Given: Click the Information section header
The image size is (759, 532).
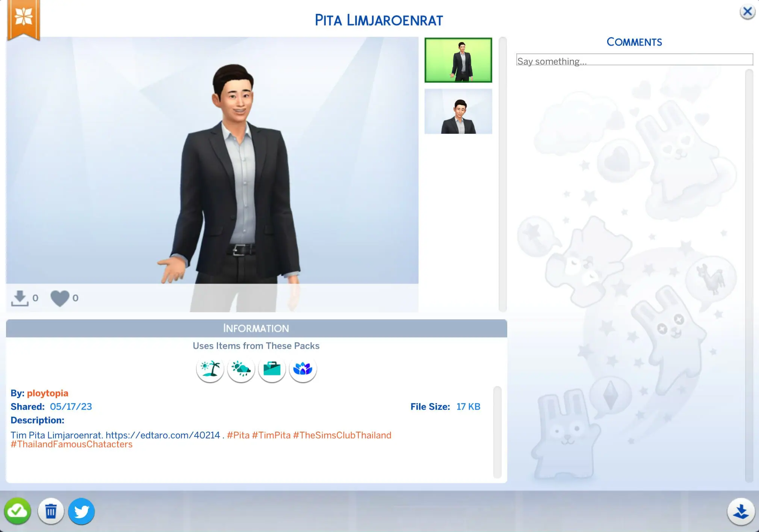Looking at the screenshot, I should 256,328.
